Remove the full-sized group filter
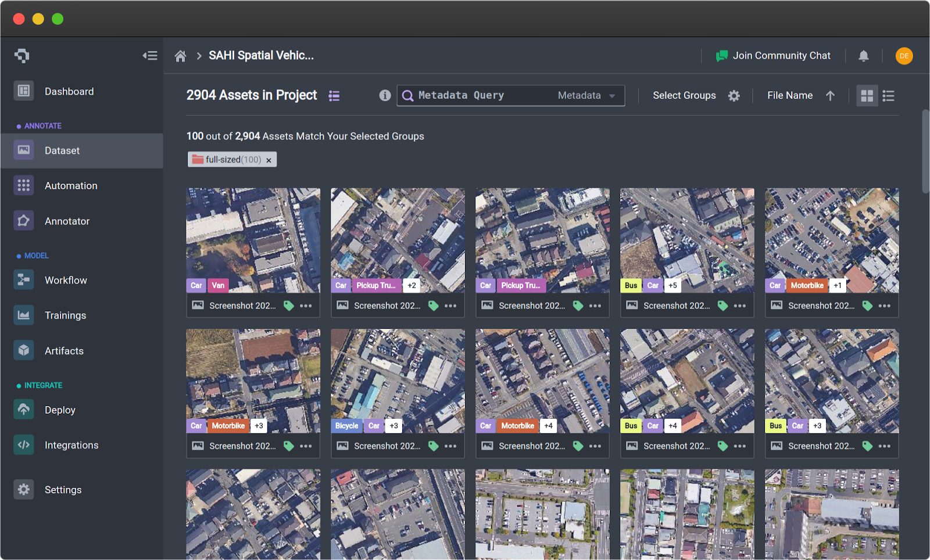This screenshot has width=930, height=560. [269, 160]
